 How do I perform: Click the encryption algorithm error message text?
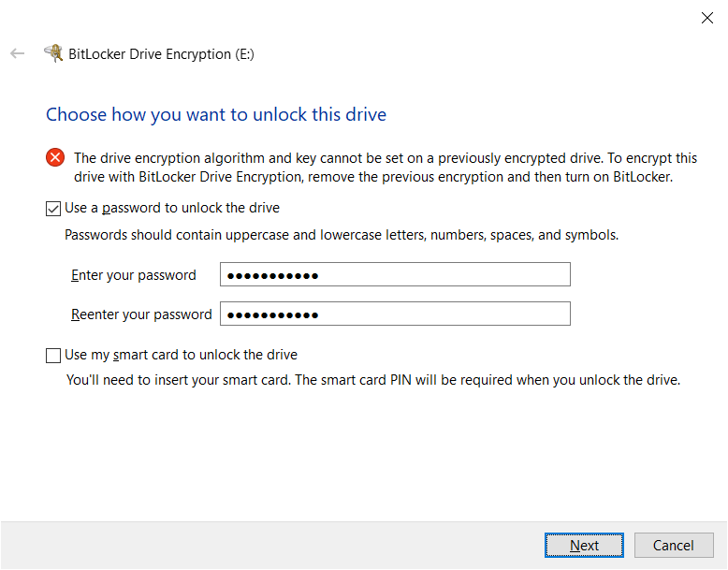pyautogui.click(x=386, y=168)
